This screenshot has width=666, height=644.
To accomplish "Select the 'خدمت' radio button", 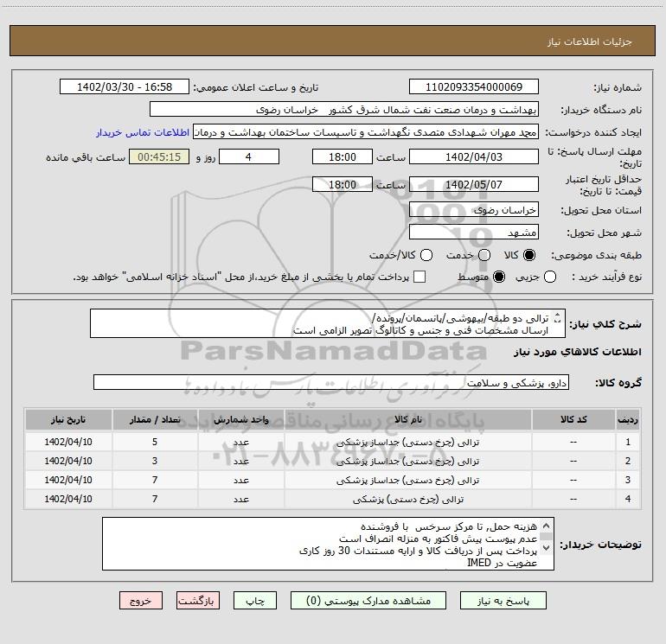I will click(x=484, y=255).
